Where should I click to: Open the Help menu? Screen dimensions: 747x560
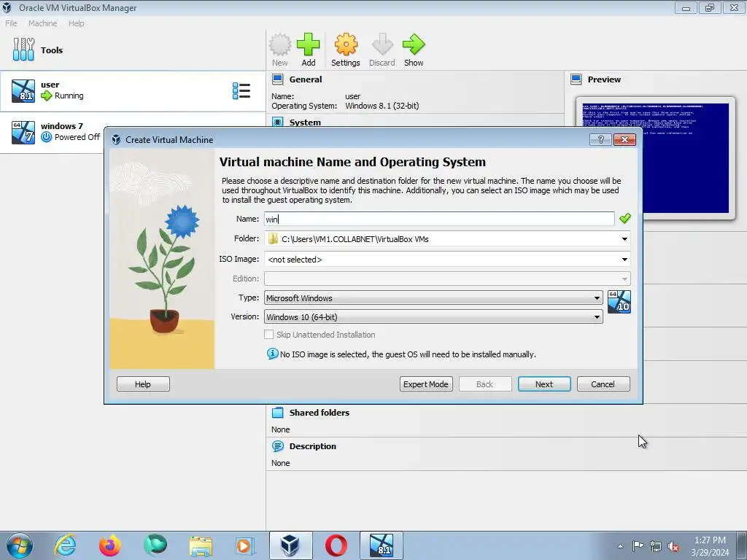pyautogui.click(x=76, y=23)
